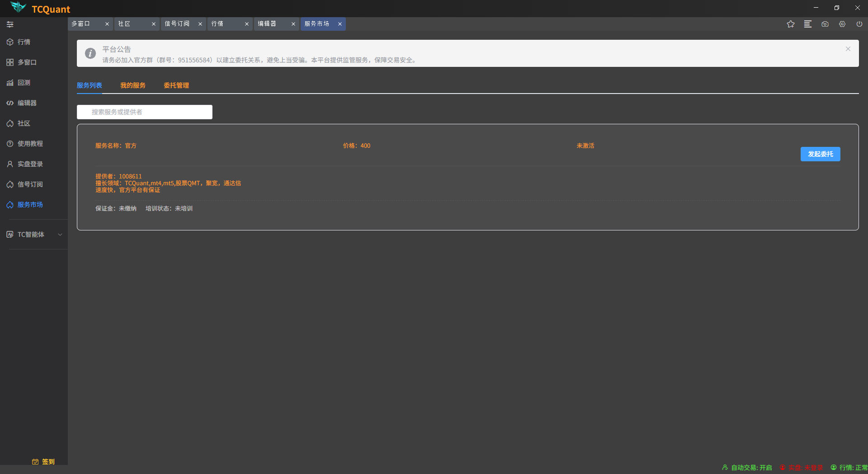Click the 签到 check-in icon
868x474 pixels.
(36, 461)
